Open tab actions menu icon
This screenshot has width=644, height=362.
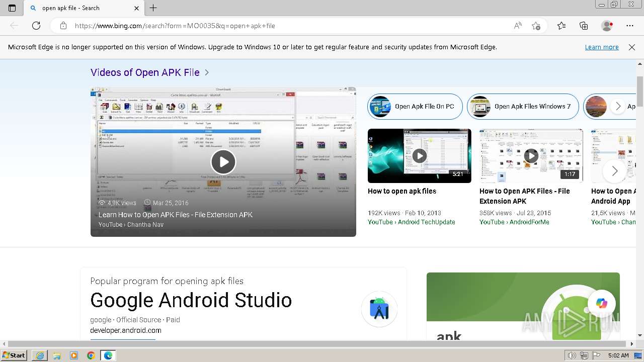pyautogui.click(x=12, y=8)
